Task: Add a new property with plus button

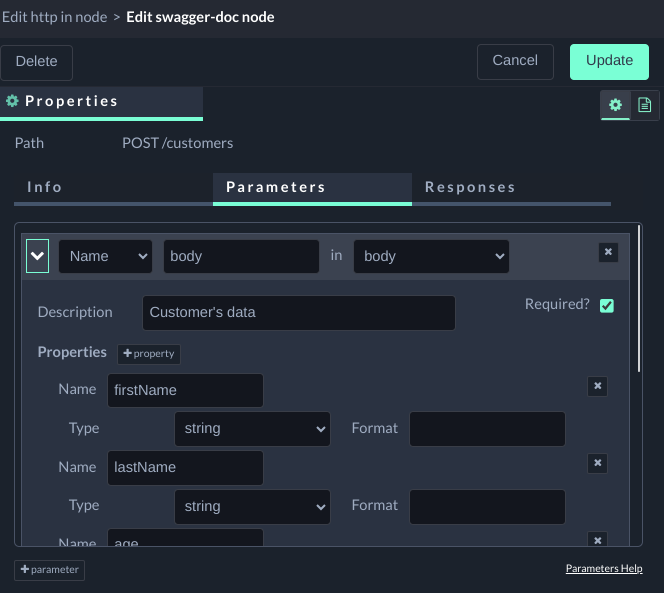Action: pyautogui.click(x=149, y=354)
